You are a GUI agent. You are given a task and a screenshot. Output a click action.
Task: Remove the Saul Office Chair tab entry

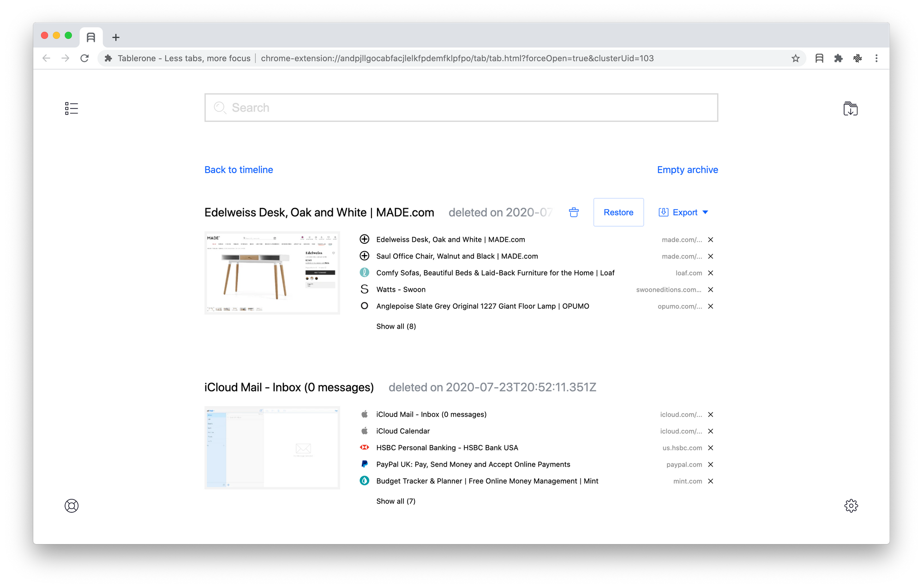click(711, 256)
